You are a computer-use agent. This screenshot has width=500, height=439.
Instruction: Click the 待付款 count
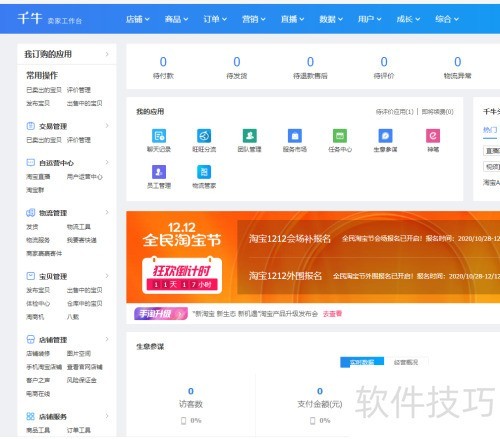pyautogui.click(x=163, y=62)
